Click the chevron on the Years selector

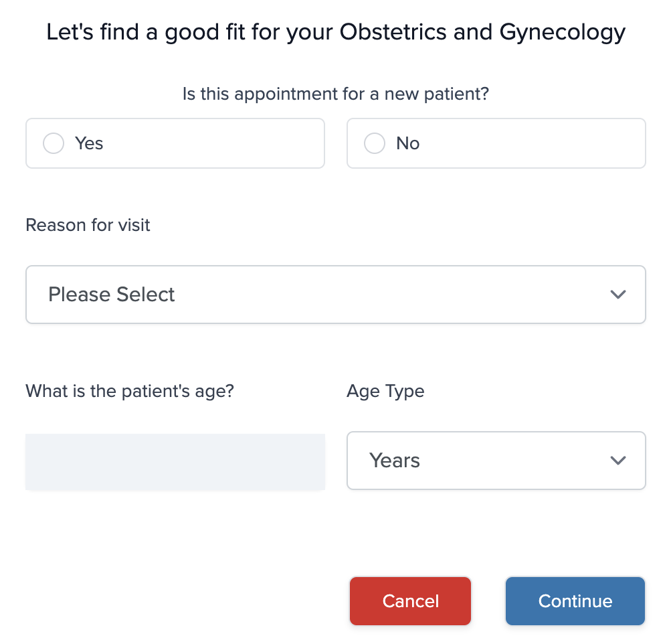coord(618,461)
